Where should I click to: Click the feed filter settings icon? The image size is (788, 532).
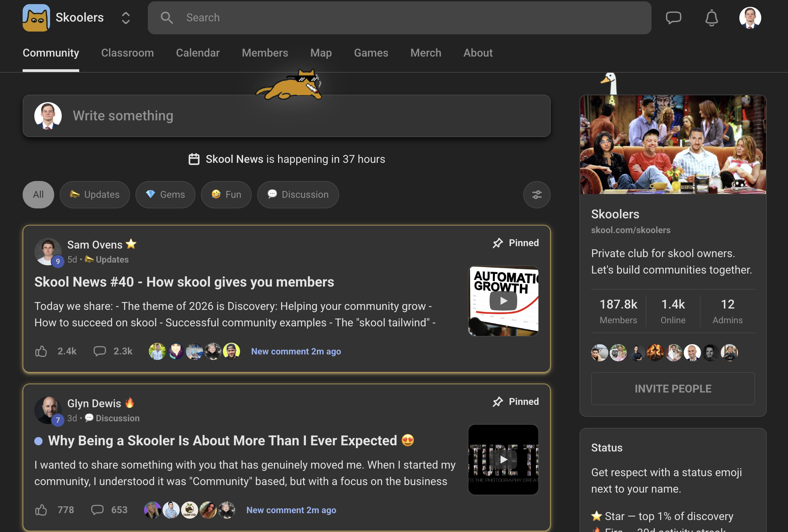pos(537,195)
